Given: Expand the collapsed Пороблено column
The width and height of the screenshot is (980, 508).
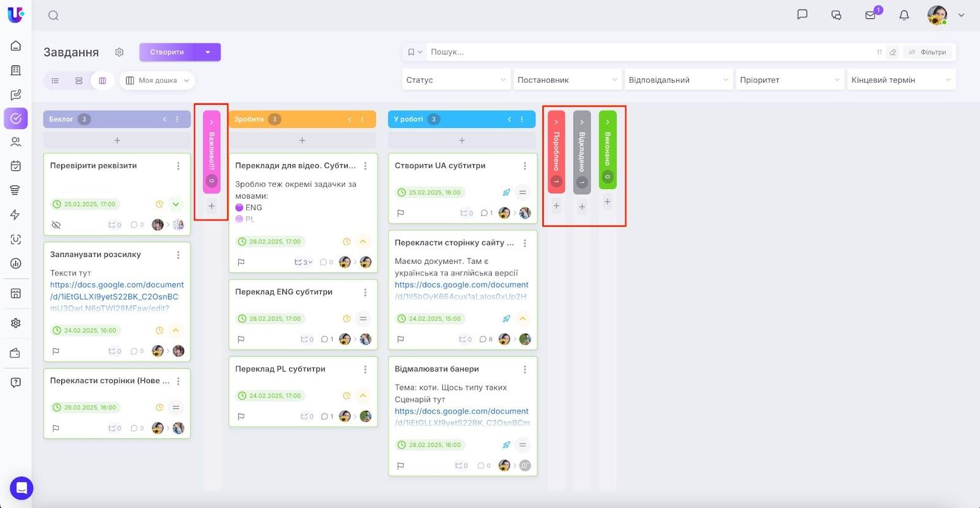Looking at the screenshot, I should pos(556,122).
